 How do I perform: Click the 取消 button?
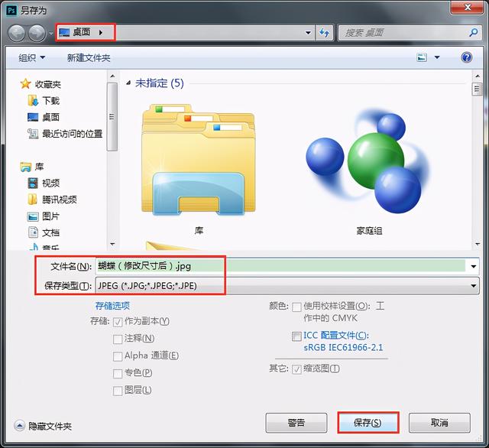point(439,423)
